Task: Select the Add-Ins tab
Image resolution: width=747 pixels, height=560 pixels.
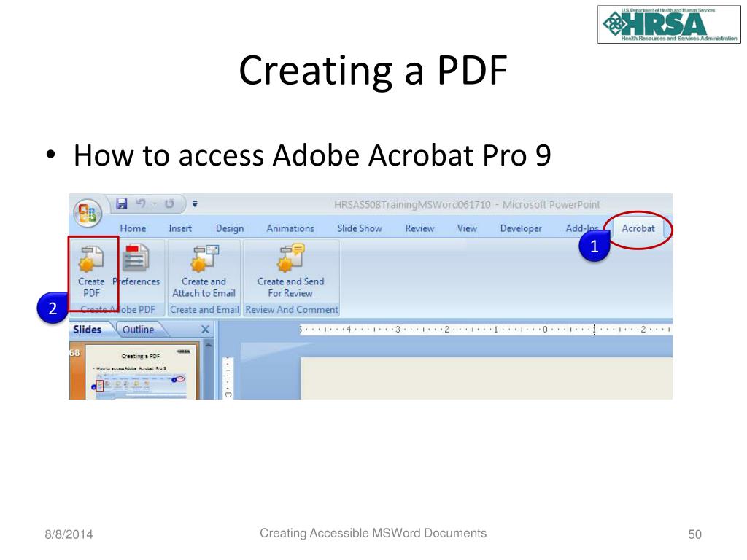Action: (x=581, y=228)
